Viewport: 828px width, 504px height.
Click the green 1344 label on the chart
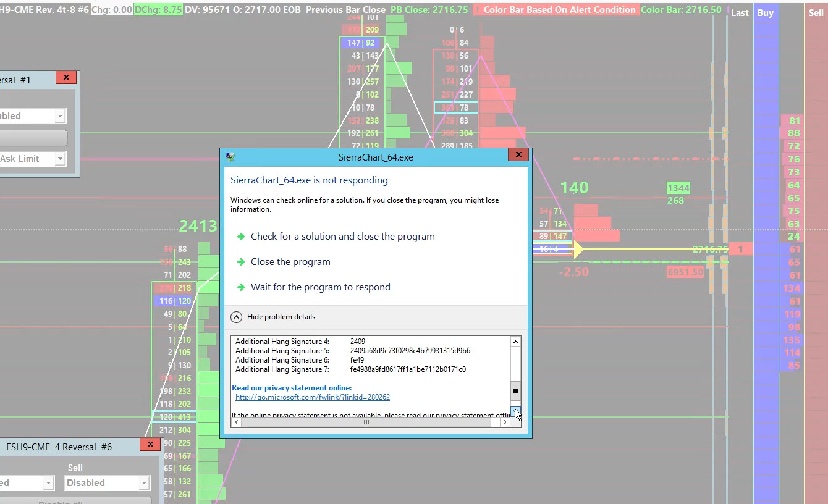(x=678, y=188)
